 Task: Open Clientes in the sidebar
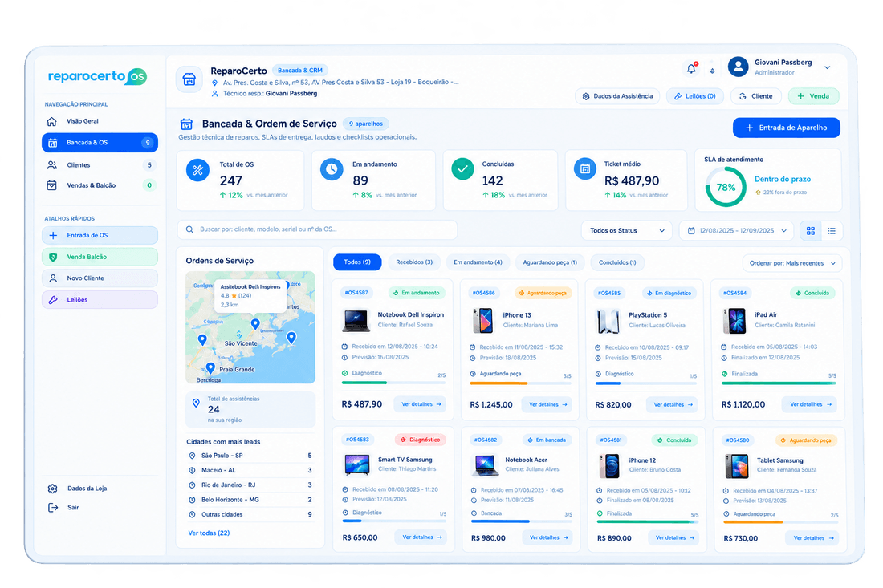click(x=100, y=165)
